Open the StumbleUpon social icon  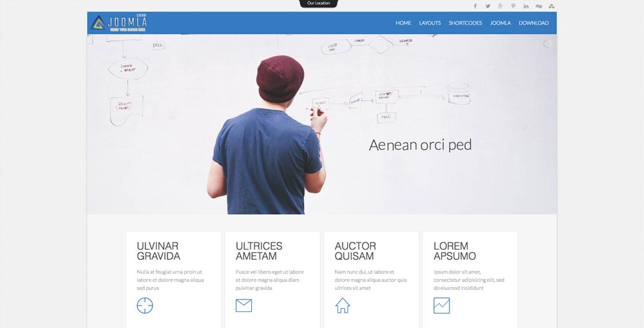pos(552,6)
